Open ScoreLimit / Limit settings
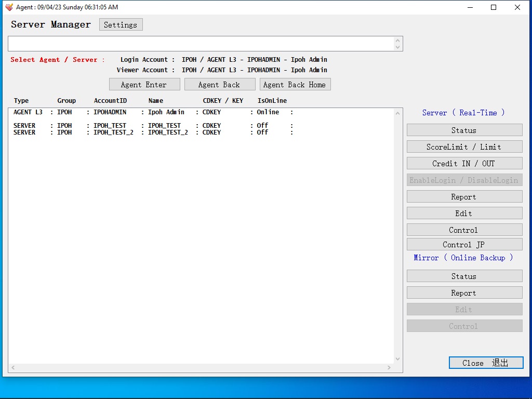532x399 pixels. click(464, 147)
